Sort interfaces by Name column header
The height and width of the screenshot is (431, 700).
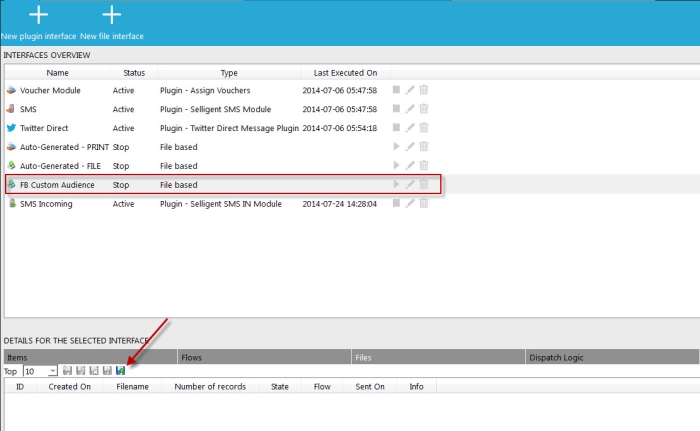(57, 73)
